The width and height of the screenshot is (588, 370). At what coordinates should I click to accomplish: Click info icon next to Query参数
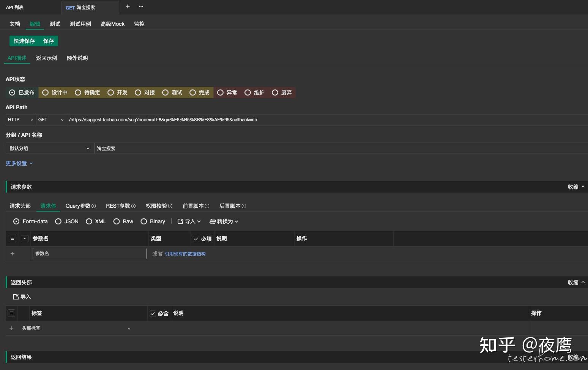pos(94,206)
